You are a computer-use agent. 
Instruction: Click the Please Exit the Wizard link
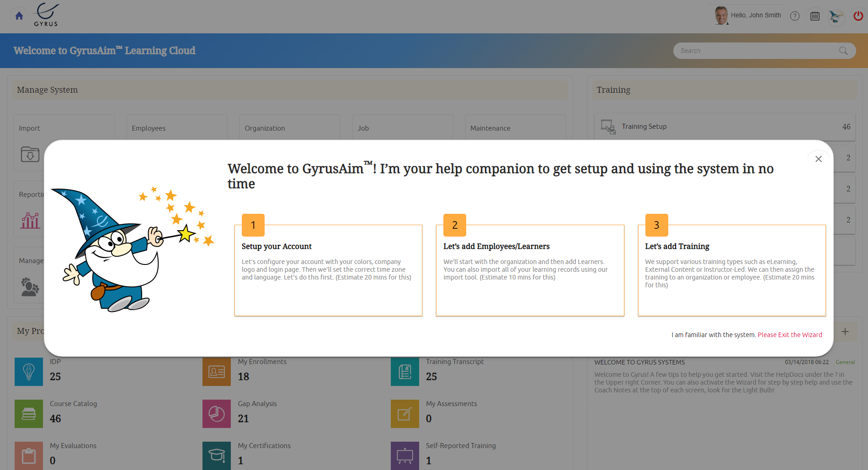789,335
